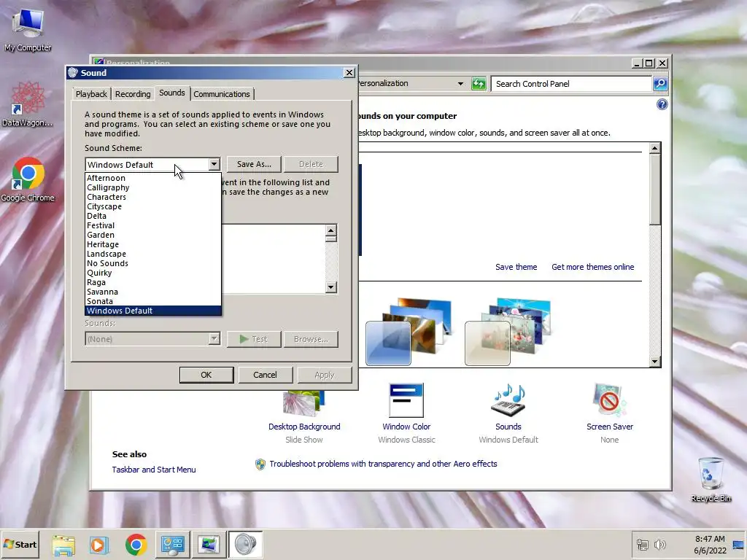Click the network tray icon
The height and width of the screenshot is (560, 747).
(x=643, y=544)
